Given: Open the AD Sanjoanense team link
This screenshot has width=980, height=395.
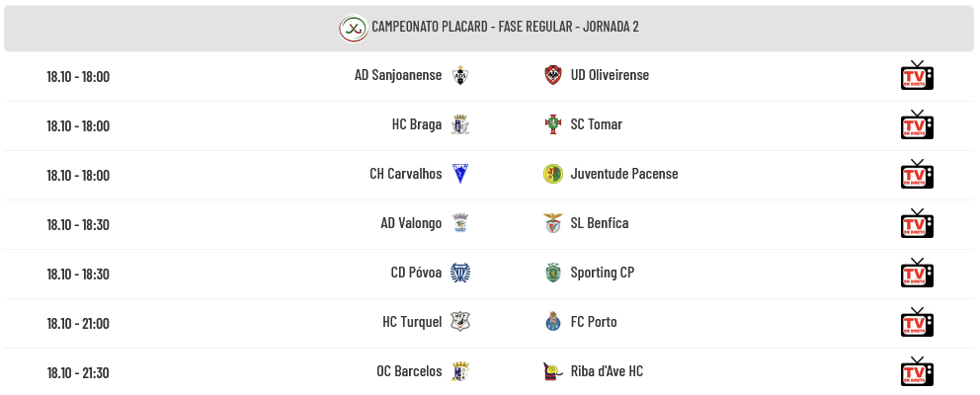Looking at the screenshot, I should pos(398,75).
